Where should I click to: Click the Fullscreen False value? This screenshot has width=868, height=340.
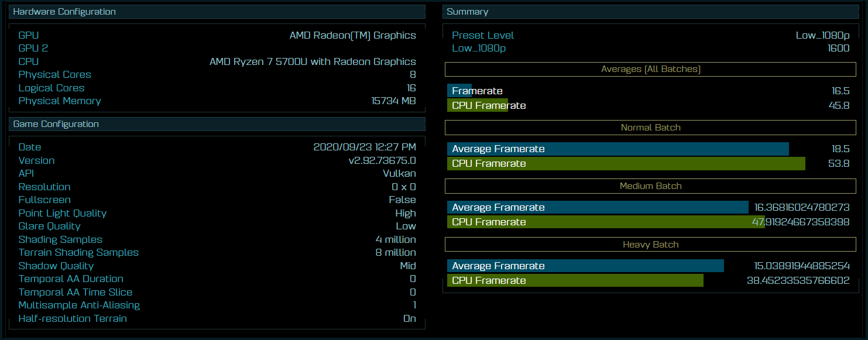tap(402, 200)
